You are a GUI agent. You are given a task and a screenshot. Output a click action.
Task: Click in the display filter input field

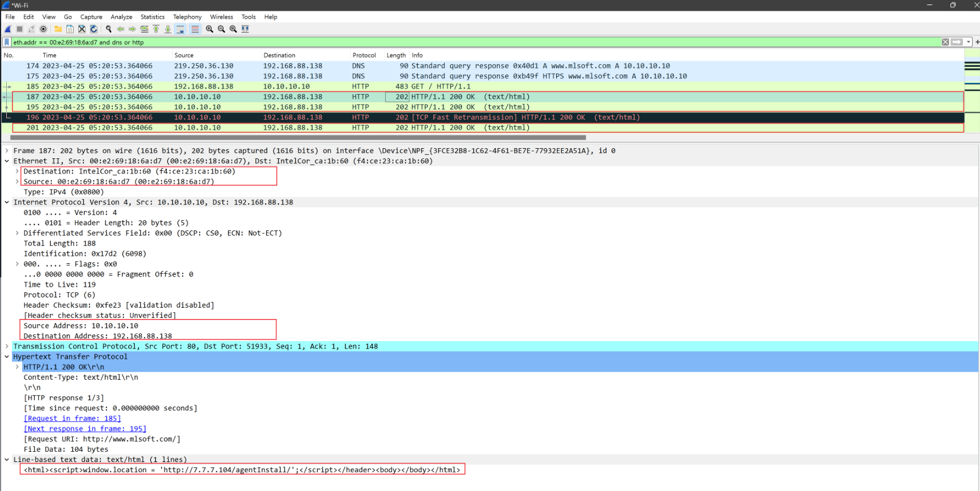476,42
